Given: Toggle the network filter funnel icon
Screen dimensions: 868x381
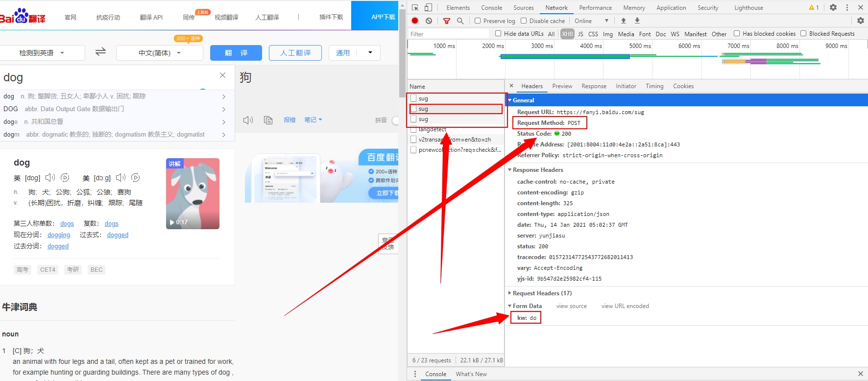Looking at the screenshot, I should (x=446, y=21).
